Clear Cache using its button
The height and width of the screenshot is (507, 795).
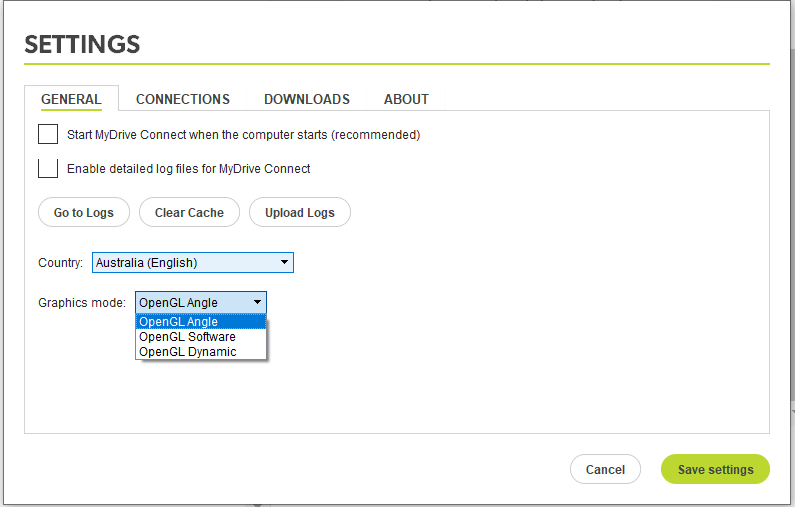click(189, 212)
